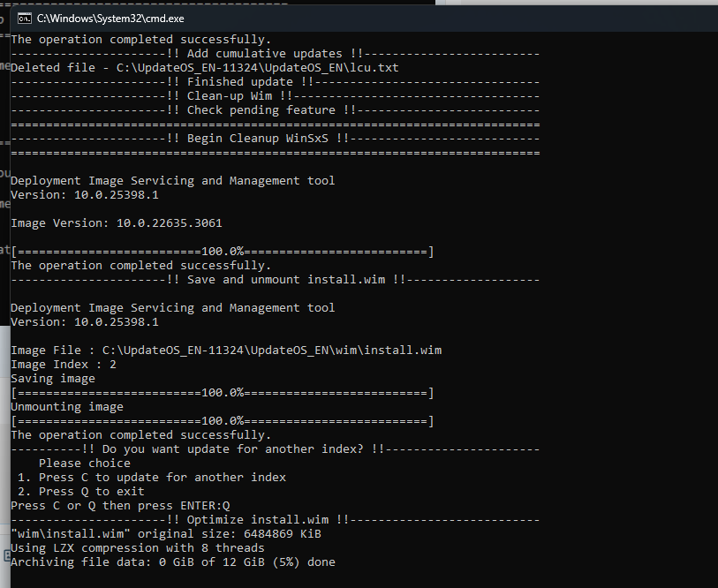The image size is (718, 588).
Task: Click the 'Save and unmount install.wim' line
Action: [x=276, y=280]
